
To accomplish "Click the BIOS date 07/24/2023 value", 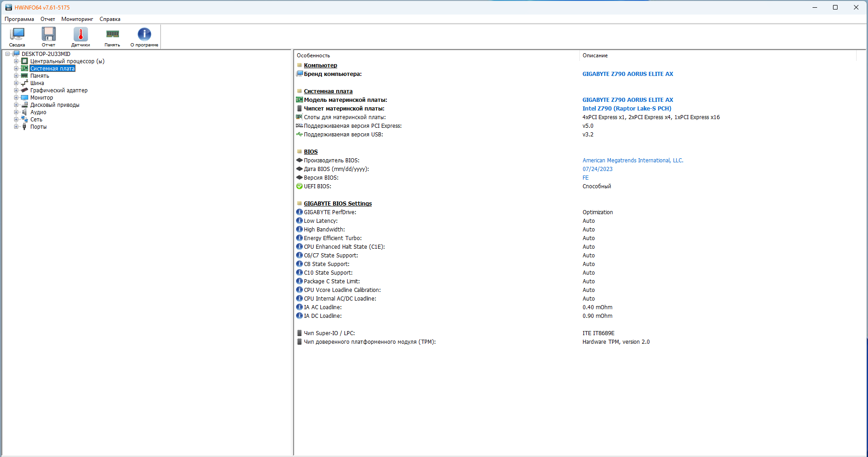I will [598, 169].
